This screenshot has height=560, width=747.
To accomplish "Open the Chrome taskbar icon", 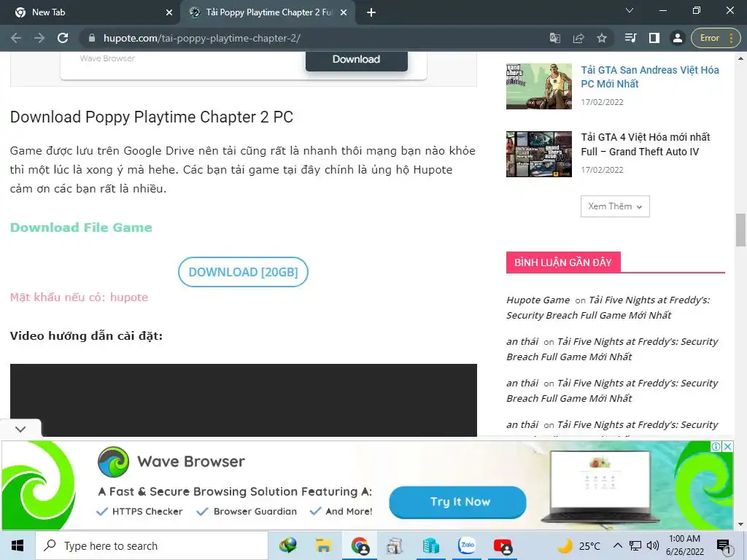I will 360,545.
